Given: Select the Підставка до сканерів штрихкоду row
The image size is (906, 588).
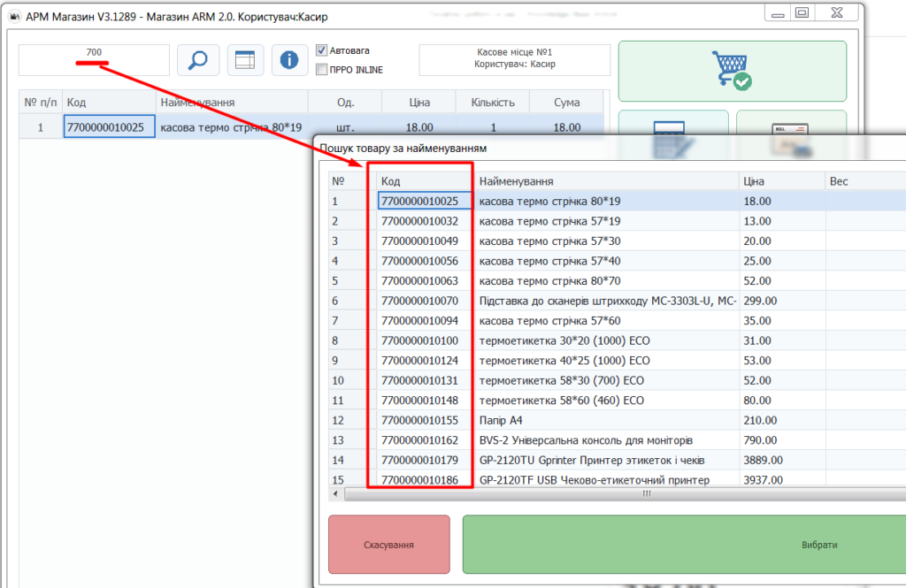Looking at the screenshot, I should (617, 301).
